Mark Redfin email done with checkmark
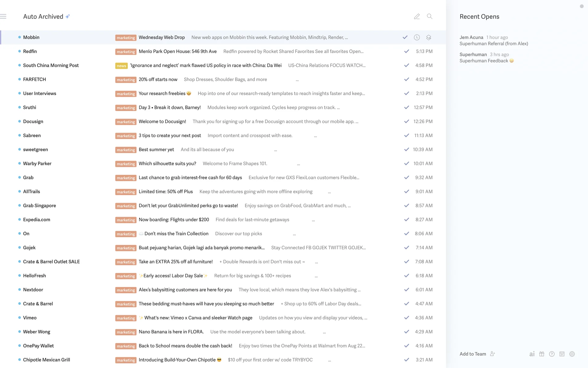The height and width of the screenshot is (368, 588). (x=406, y=52)
